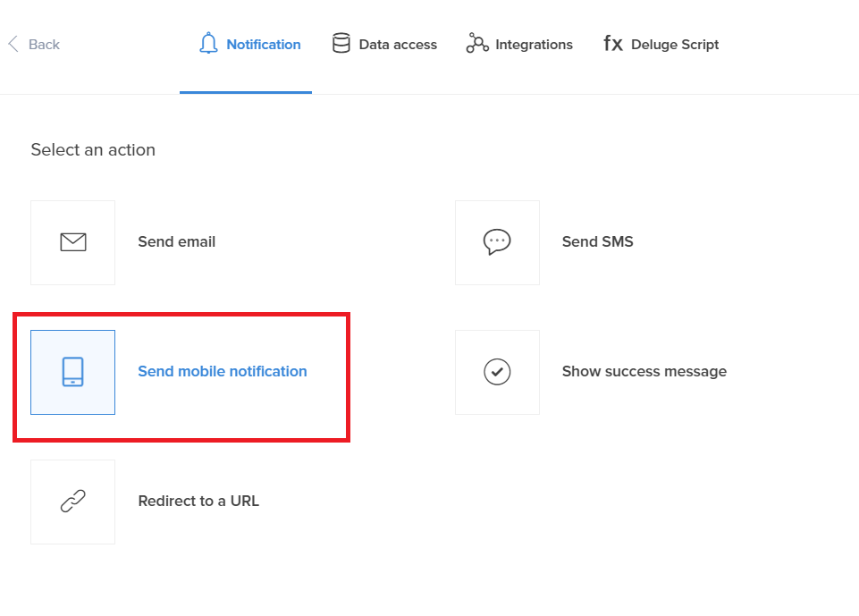This screenshot has width=859, height=616.
Task: Click the database icon next to Data access
Action: click(x=341, y=43)
